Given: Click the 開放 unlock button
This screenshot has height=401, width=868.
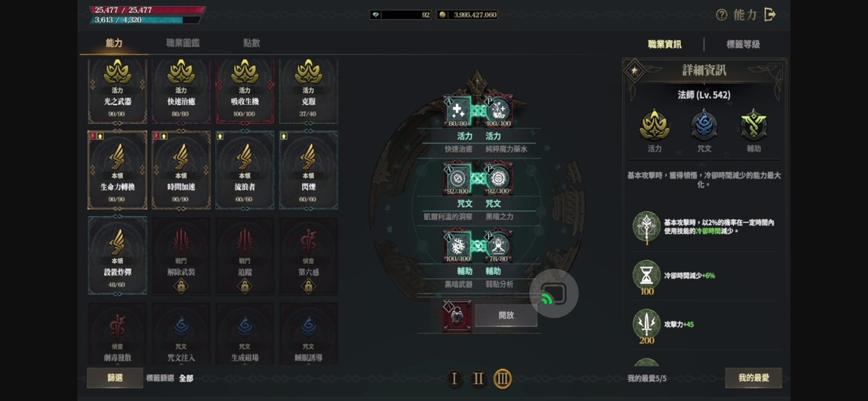Looking at the screenshot, I should (x=506, y=315).
